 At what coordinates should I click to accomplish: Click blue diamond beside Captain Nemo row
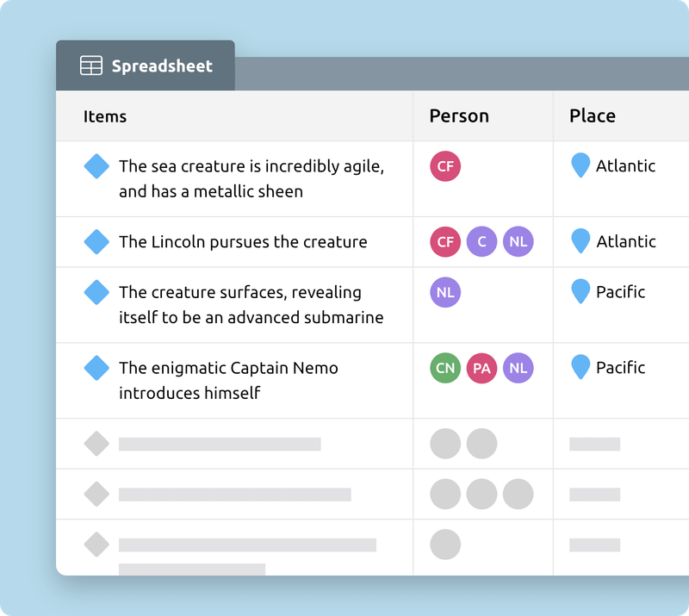96,368
